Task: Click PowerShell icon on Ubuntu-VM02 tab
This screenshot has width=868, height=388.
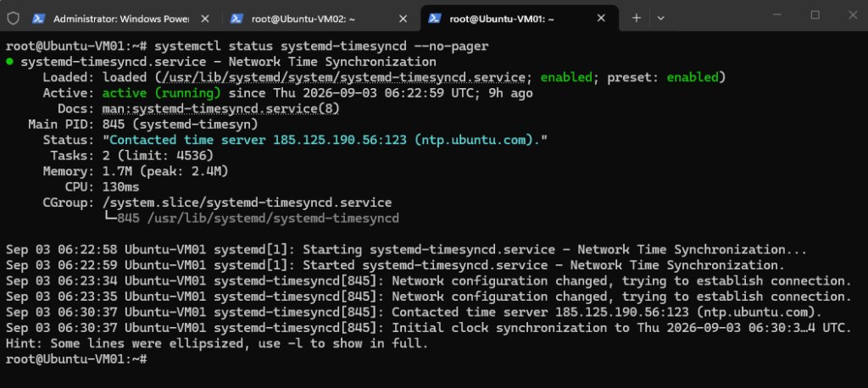Action: tap(236, 19)
